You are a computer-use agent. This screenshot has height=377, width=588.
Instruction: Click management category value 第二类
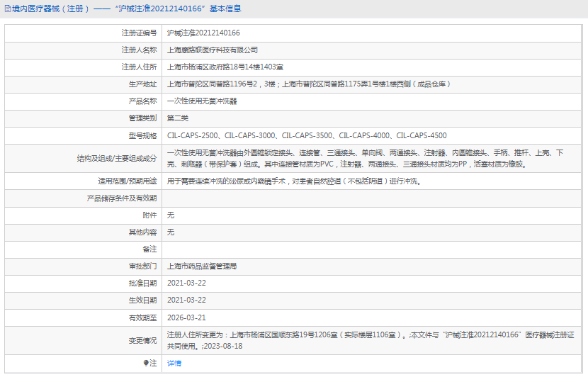coord(177,118)
